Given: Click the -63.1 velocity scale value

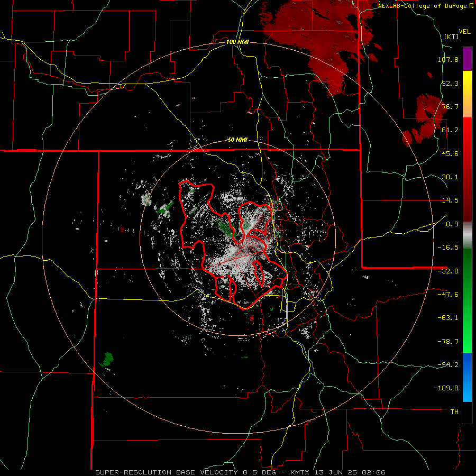Looking at the screenshot, I should coord(448,318).
